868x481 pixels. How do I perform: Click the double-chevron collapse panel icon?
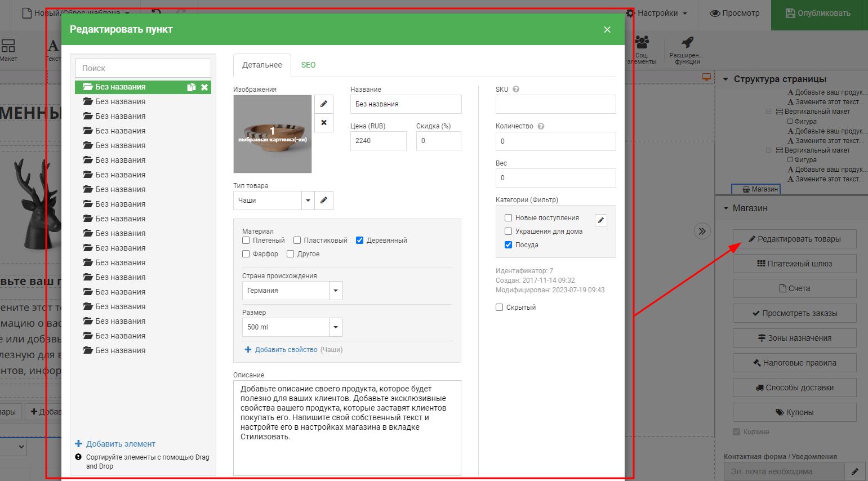[x=702, y=231]
